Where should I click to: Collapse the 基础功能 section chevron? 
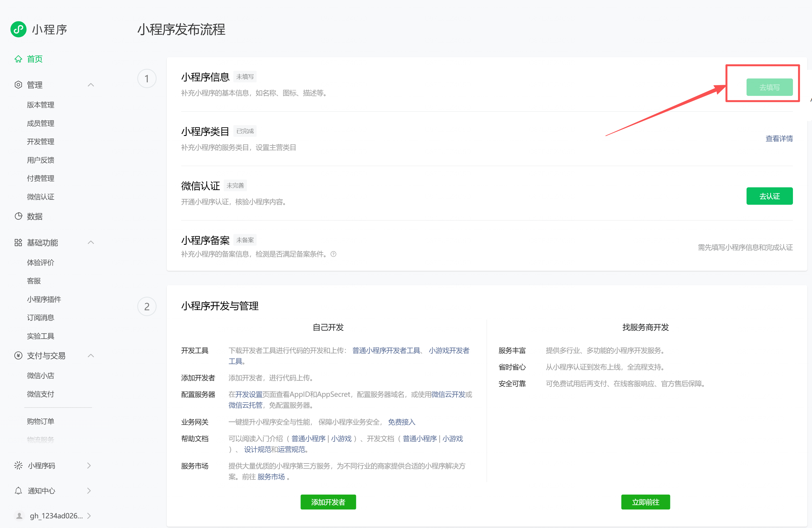(x=91, y=243)
